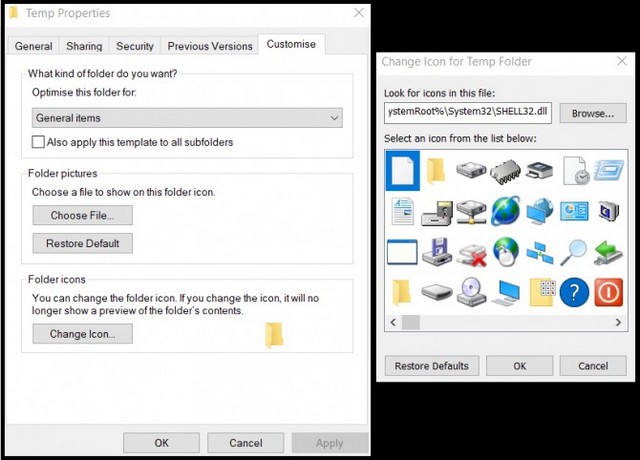Select the CD drive icon
The image size is (640, 460).
pos(471,292)
